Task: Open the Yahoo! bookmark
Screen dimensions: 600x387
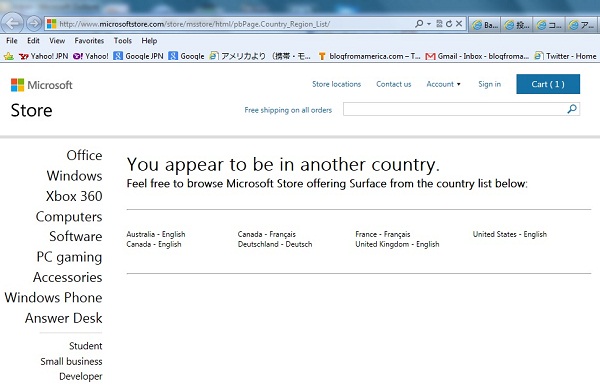Action: coord(91,56)
